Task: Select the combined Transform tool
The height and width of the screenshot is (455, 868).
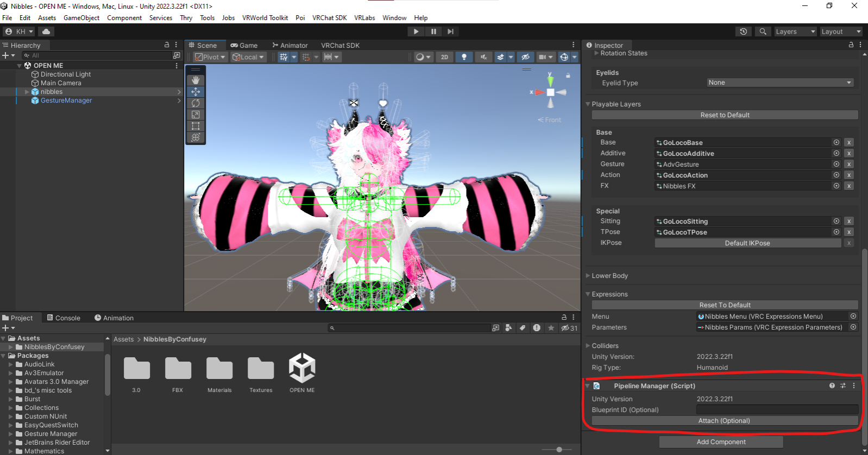Action: (x=196, y=137)
